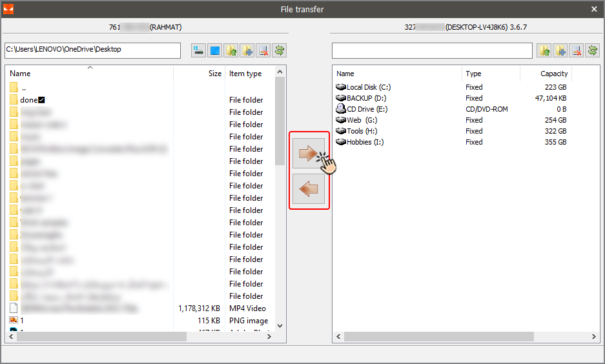The image size is (605, 364).
Task: Click '322 GB' capacity cell
Action: [x=556, y=131]
